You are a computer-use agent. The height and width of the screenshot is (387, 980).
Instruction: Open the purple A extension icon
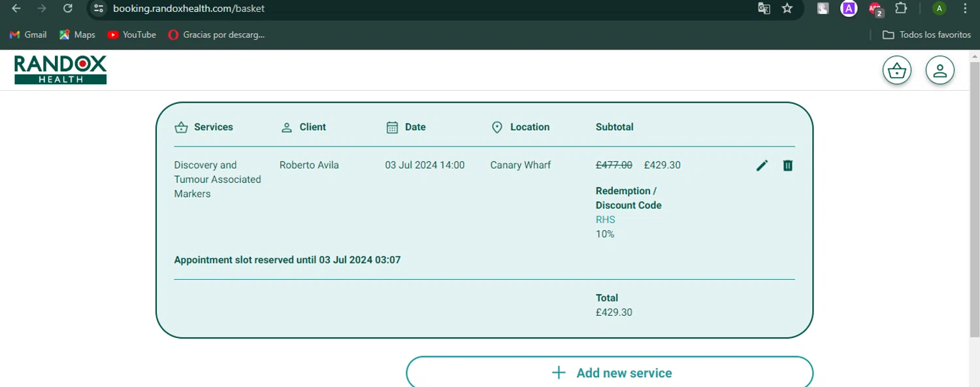[849, 8]
